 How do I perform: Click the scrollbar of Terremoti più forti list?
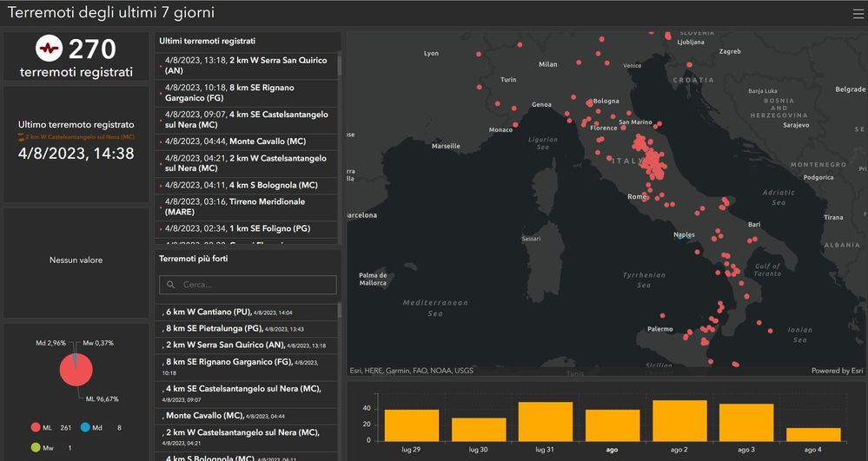click(x=339, y=311)
